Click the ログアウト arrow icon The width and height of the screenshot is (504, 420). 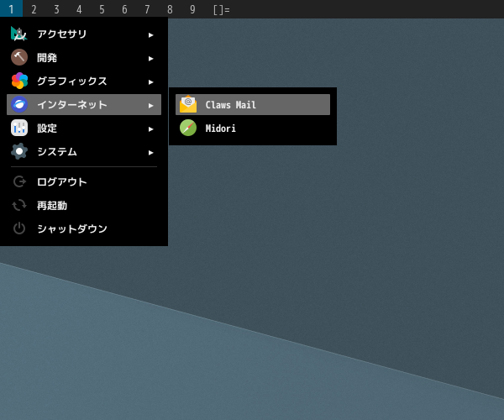click(x=19, y=181)
